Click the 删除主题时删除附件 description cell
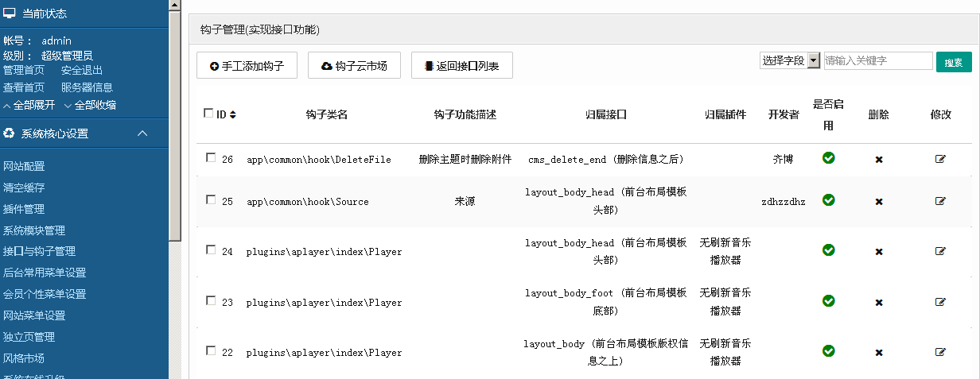 (465, 159)
